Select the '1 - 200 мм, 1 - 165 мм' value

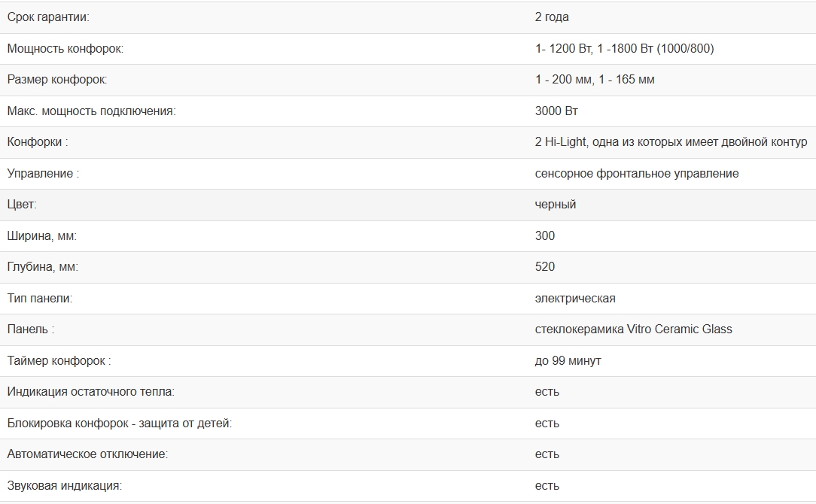pyautogui.click(x=594, y=80)
